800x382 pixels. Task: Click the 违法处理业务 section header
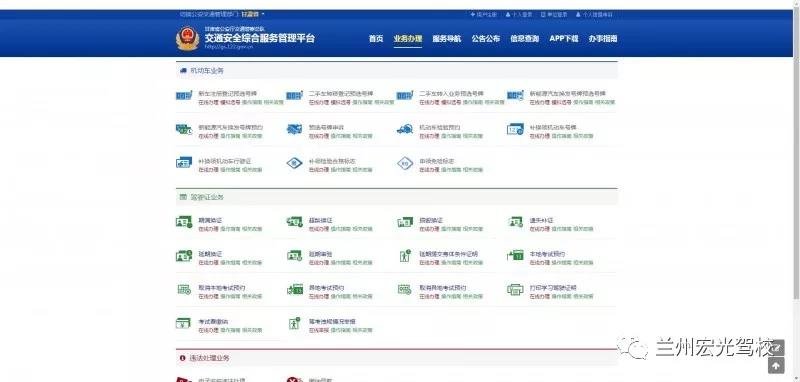pos(397,358)
